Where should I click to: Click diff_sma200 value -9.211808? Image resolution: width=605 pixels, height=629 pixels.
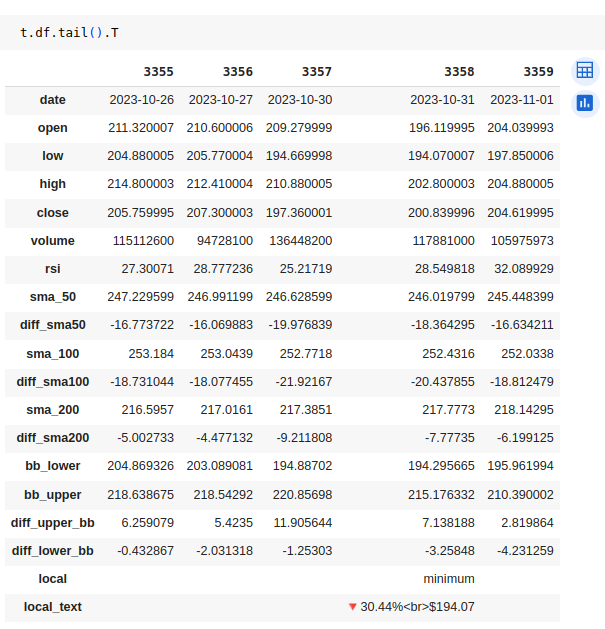click(304, 438)
